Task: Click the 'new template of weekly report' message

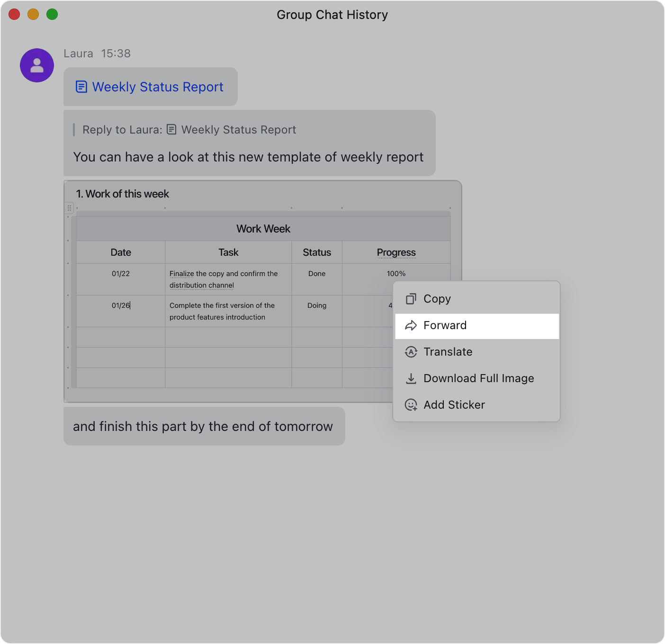Action: [248, 157]
